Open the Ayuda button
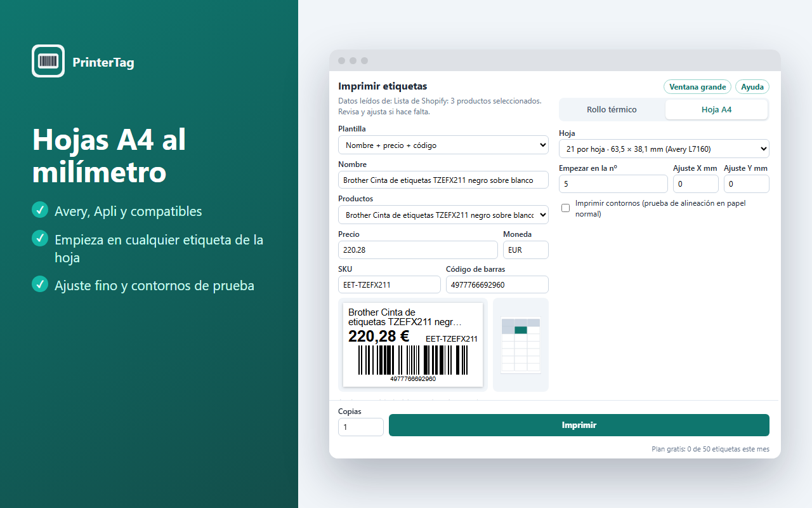812x508 pixels. 752,87
